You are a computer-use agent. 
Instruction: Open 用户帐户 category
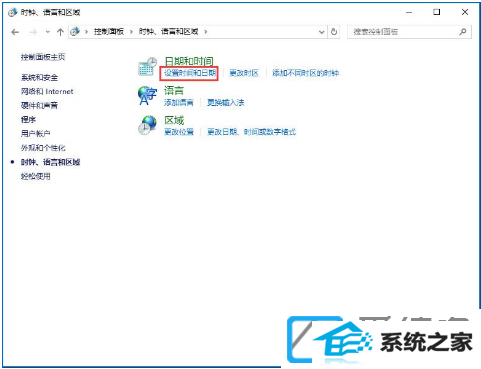[x=36, y=134]
